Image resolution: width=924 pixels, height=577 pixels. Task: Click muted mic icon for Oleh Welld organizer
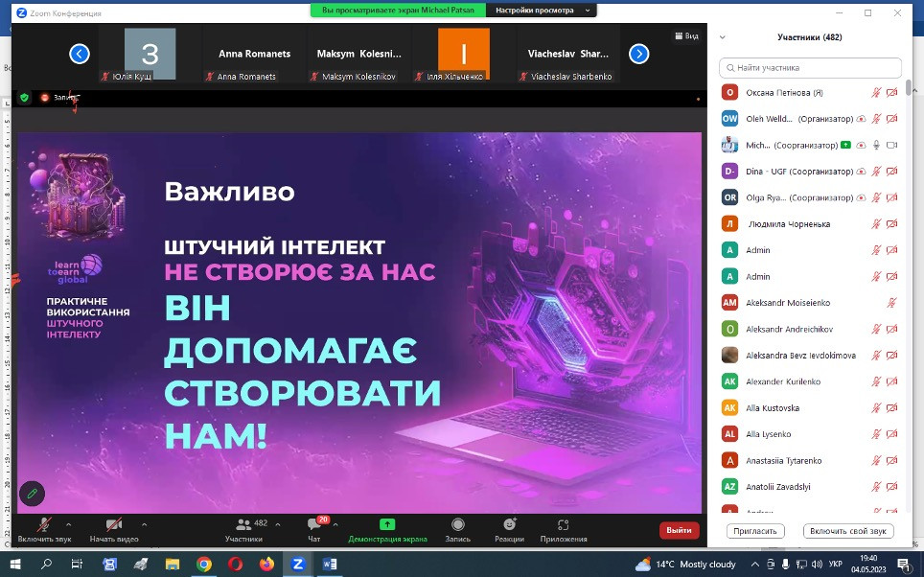[x=876, y=119]
